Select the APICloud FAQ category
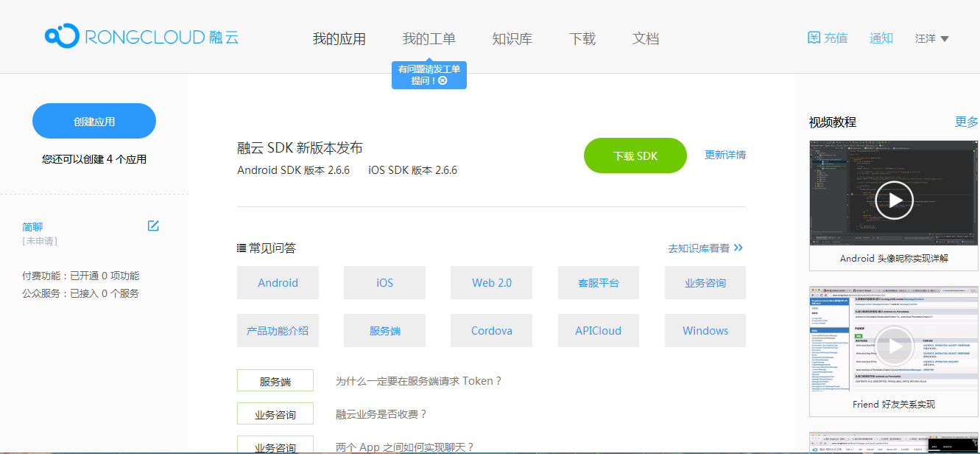Viewport: 980px width, 454px height. tap(598, 331)
